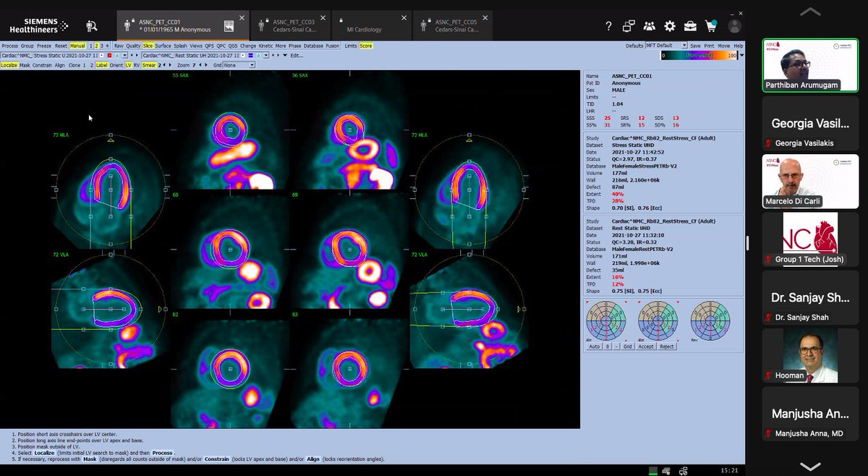Open the MFT Default defaults dropdown
Image resolution: width=868 pixels, height=476 pixels.
coord(684,46)
